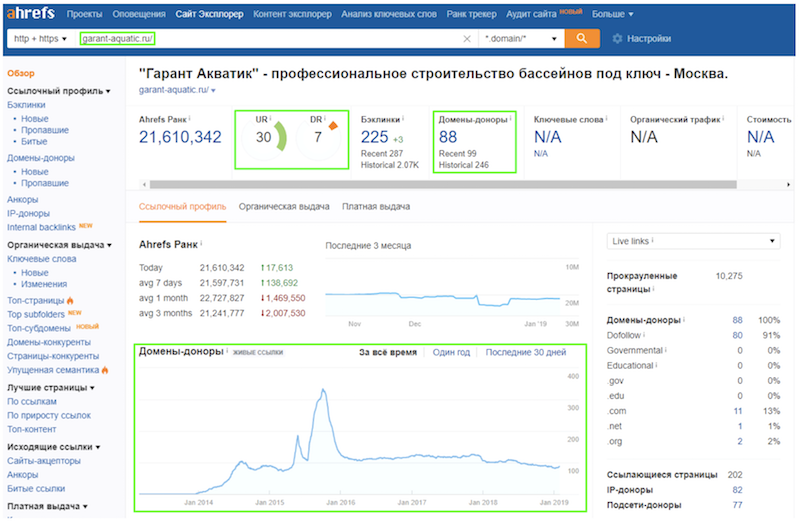This screenshot has height=529, width=800.
Task: Open Домены-доноры in the sidebar
Action: click(41, 158)
